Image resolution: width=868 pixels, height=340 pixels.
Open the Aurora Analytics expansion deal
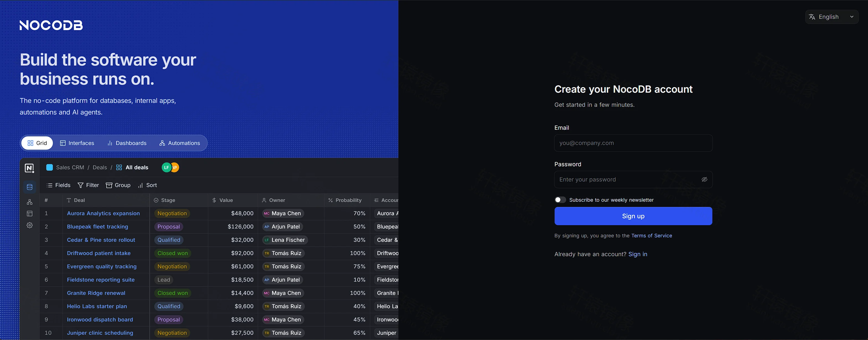pos(103,213)
